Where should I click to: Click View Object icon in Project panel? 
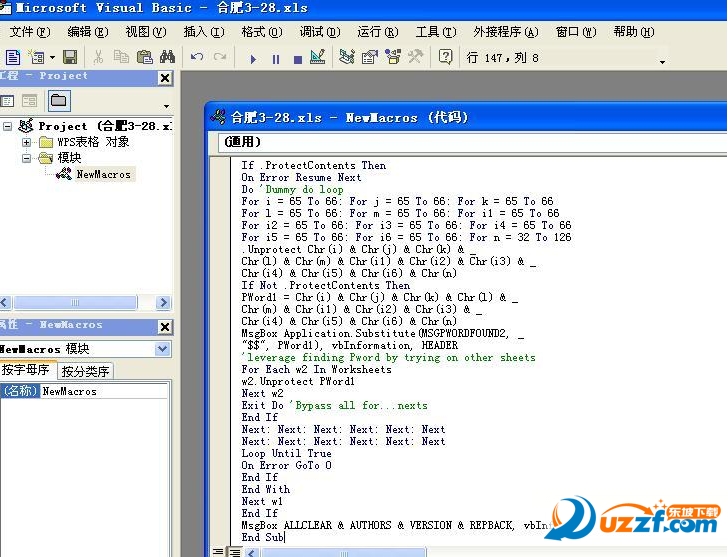pyautogui.click(x=30, y=101)
